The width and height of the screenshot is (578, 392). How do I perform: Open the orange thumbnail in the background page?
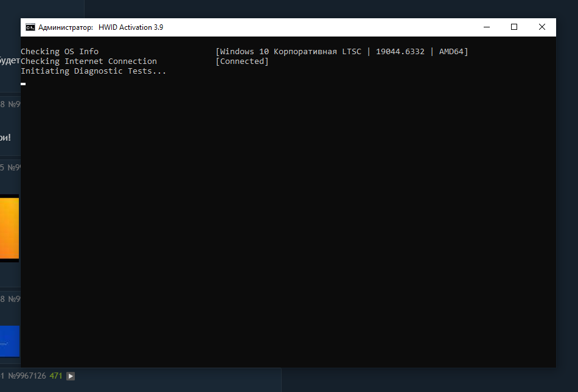click(x=9, y=228)
